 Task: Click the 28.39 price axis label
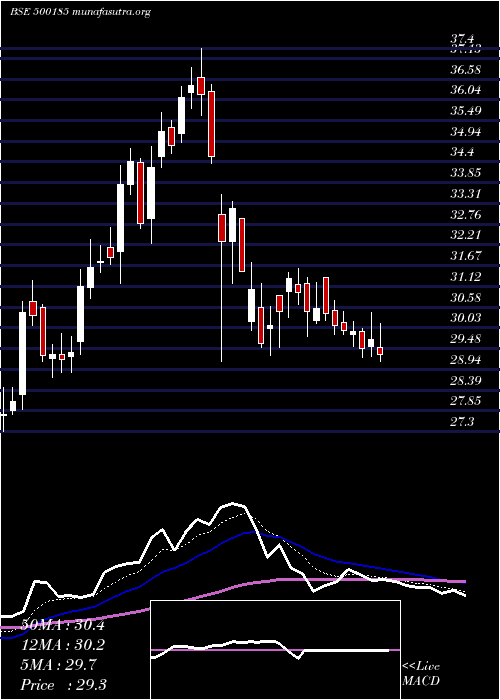(466, 380)
